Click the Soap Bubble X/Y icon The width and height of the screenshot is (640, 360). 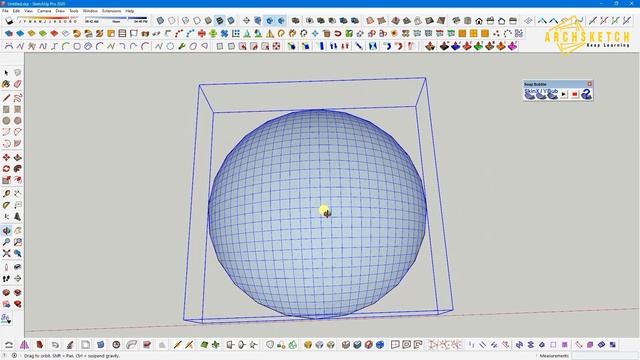click(x=541, y=94)
